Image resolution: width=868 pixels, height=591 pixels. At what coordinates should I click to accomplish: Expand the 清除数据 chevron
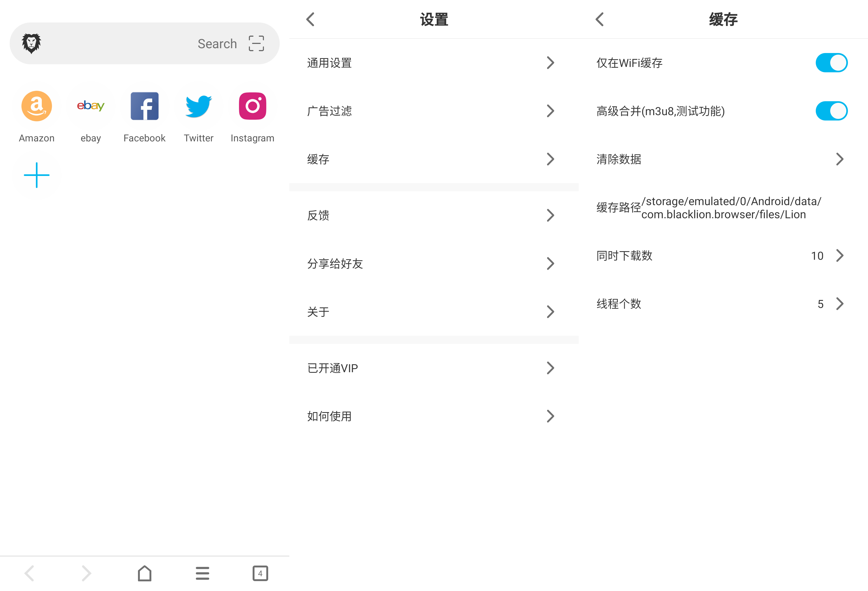coord(839,159)
